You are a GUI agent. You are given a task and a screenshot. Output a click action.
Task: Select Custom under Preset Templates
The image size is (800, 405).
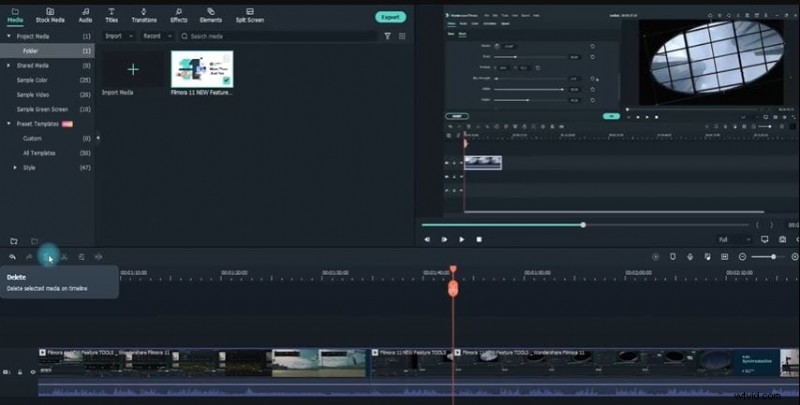[32, 138]
